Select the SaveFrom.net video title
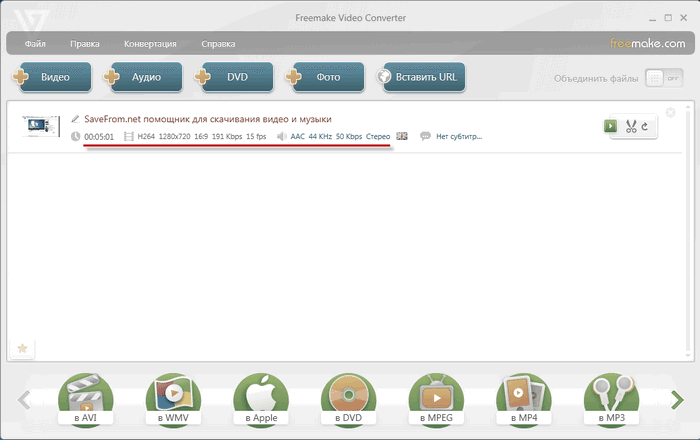 click(x=208, y=119)
